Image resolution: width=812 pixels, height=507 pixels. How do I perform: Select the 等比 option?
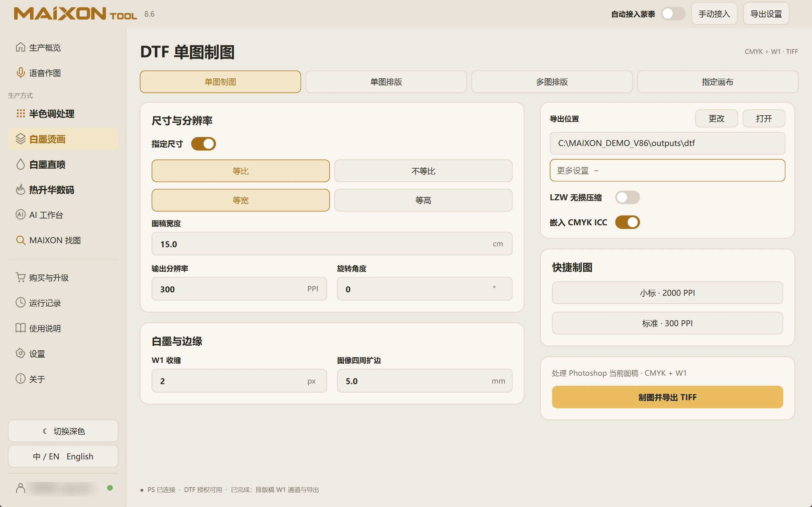click(x=240, y=171)
